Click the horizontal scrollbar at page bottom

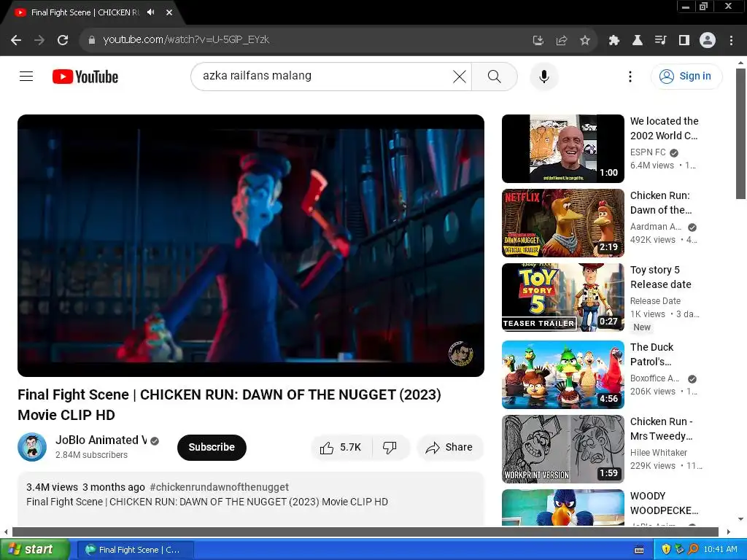pyautogui.click(x=365, y=532)
